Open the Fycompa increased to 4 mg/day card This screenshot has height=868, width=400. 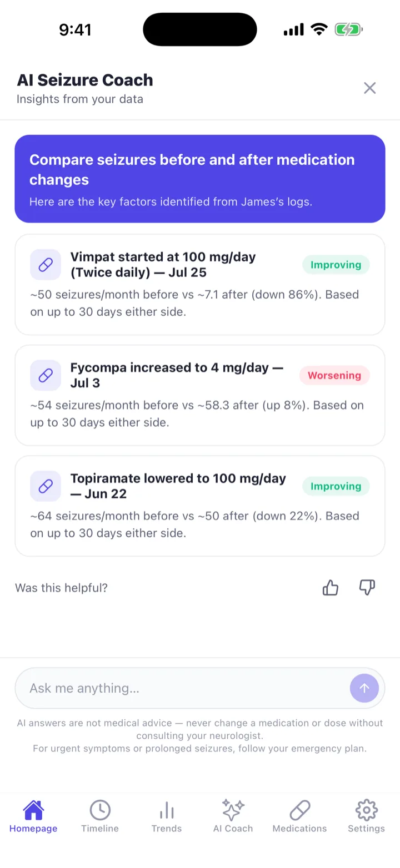point(200,395)
